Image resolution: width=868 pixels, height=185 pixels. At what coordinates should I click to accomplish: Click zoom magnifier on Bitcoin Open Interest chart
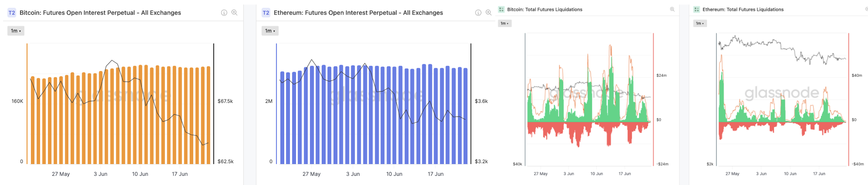click(235, 13)
